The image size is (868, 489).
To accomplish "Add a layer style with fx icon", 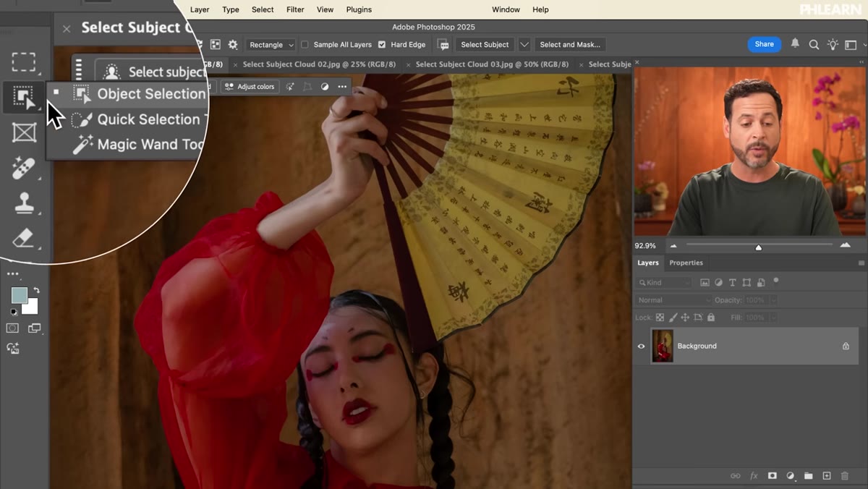I will [x=754, y=476].
